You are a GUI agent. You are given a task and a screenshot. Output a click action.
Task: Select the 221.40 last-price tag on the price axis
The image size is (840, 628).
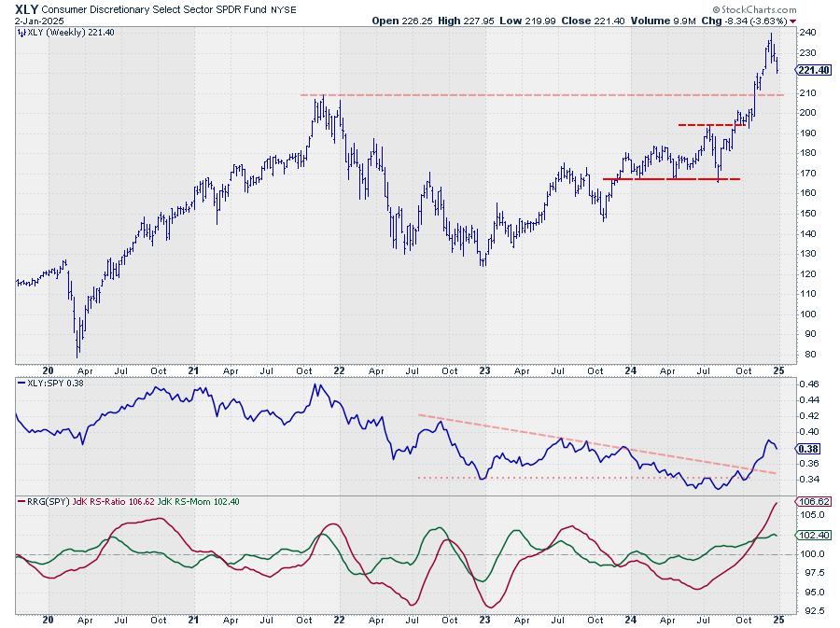(814, 70)
